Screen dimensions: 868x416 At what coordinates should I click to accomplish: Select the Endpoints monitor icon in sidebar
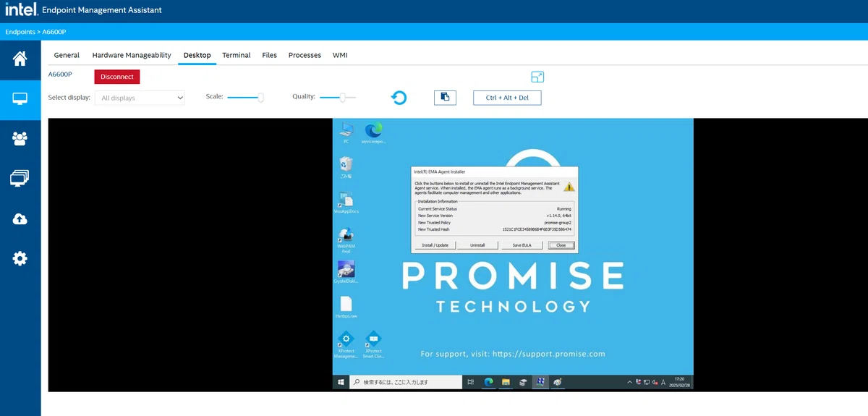tap(20, 98)
